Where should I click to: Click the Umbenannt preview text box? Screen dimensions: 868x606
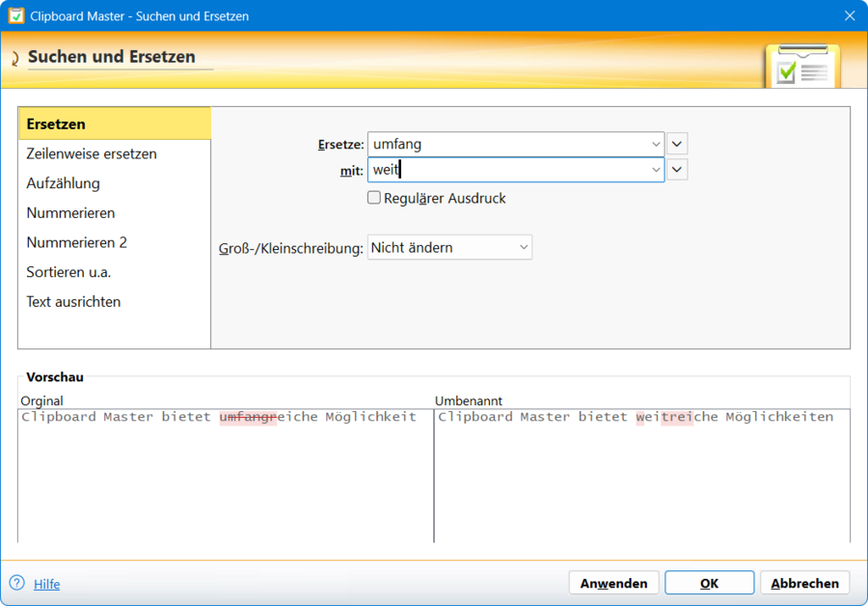[x=642, y=476]
